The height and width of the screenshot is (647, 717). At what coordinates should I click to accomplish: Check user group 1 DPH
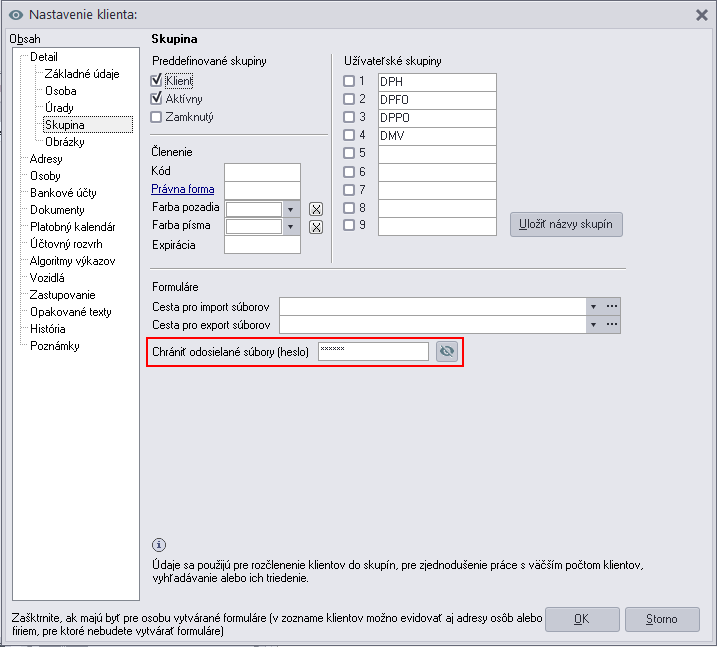(349, 81)
